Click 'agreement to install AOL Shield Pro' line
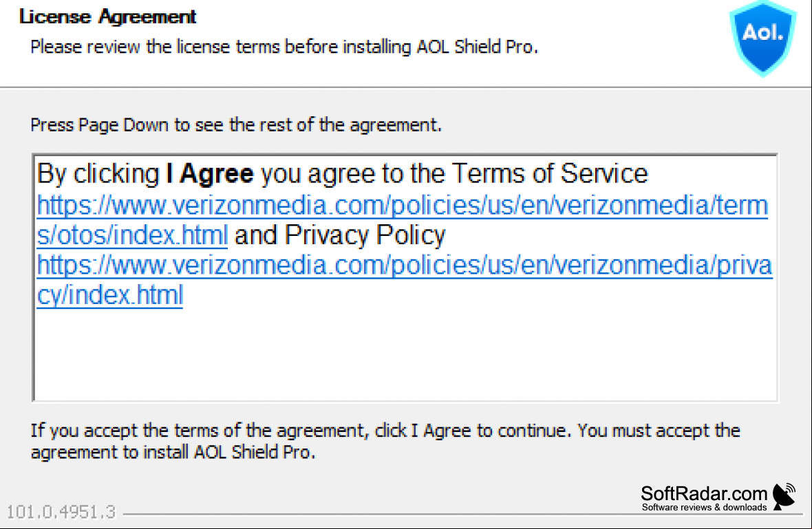Image resolution: width=812 pixels, height=529 pixels. (173, 453)
